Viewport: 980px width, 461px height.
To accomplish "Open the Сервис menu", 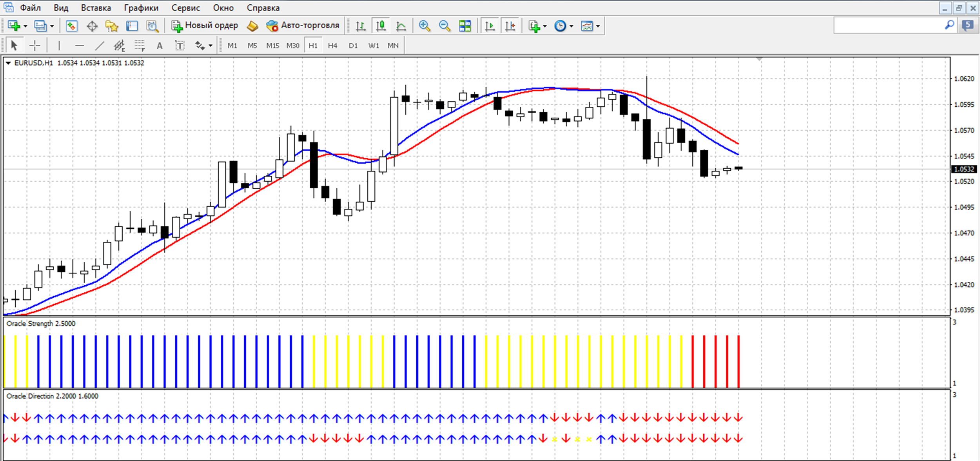I will [186, 8].
